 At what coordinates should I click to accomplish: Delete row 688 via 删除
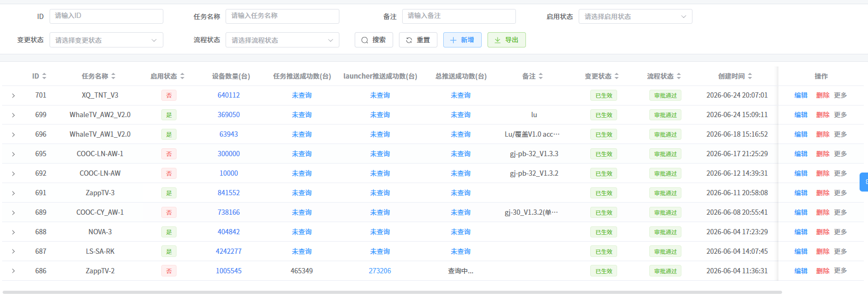(x=823, y=232)
